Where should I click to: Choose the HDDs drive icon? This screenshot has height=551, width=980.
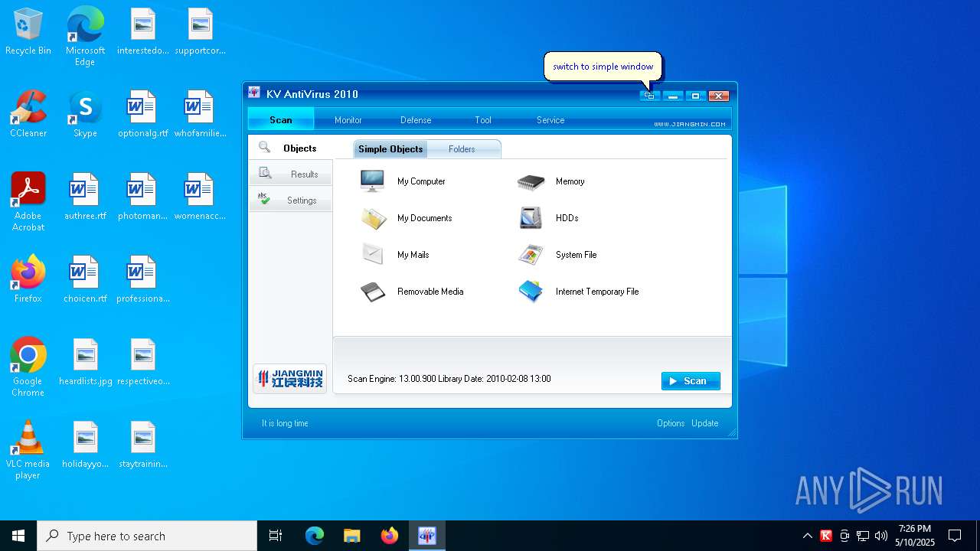pos(531,218)
